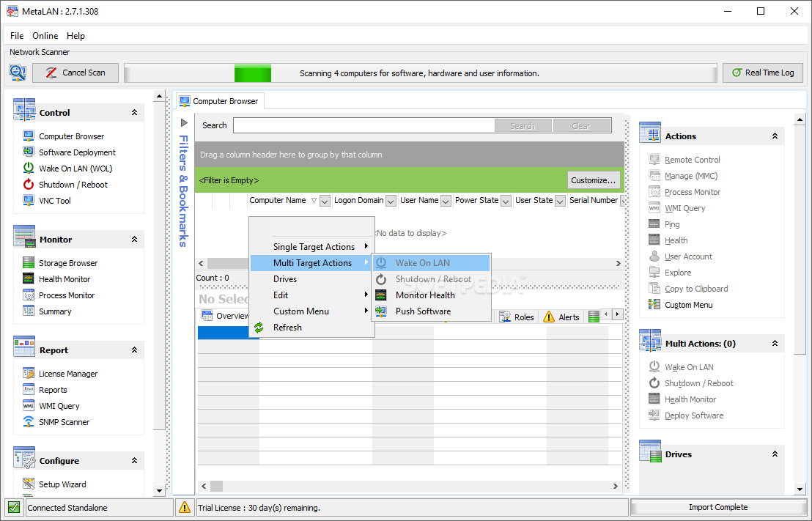
Task: Open the File menu
Action: (x=17, y=36)
